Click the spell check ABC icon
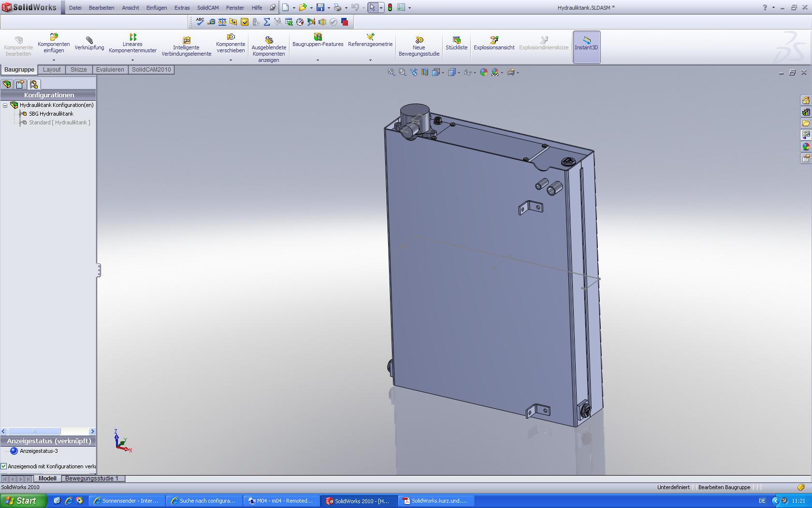 (200, 22)
